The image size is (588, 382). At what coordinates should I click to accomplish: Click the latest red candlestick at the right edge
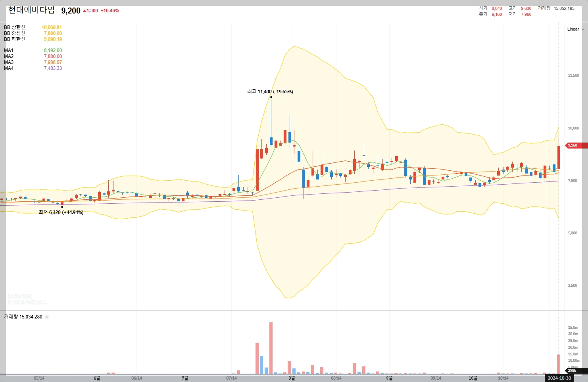[559, 157]
